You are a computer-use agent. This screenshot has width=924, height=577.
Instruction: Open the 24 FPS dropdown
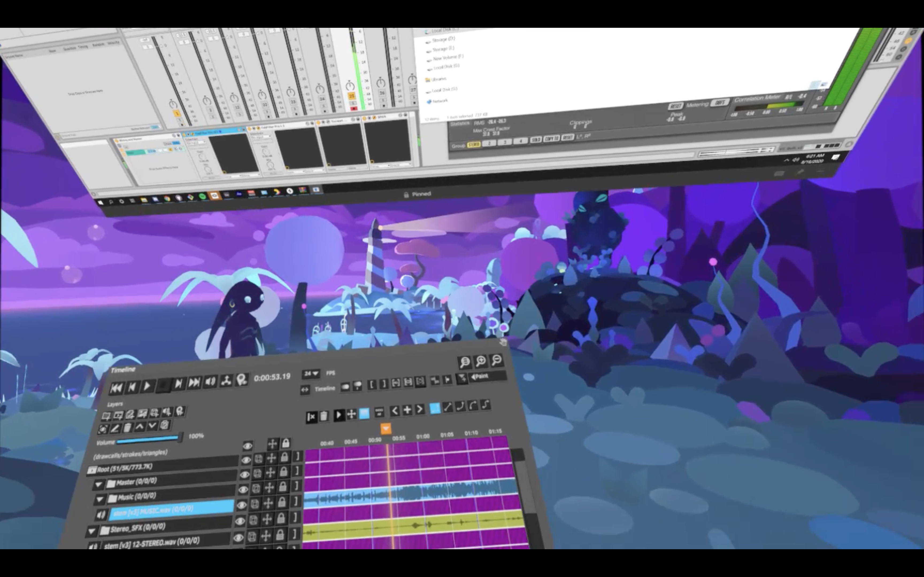click(311, 374)
